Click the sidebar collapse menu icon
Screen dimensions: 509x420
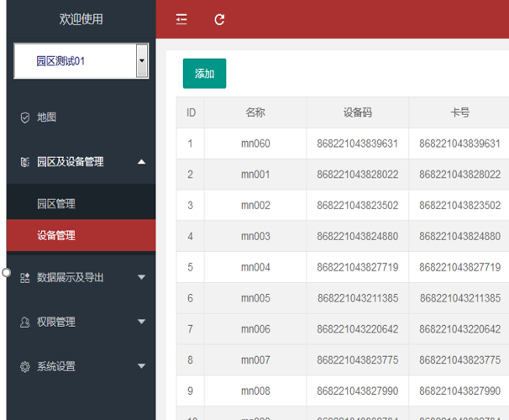coord(181,19)
